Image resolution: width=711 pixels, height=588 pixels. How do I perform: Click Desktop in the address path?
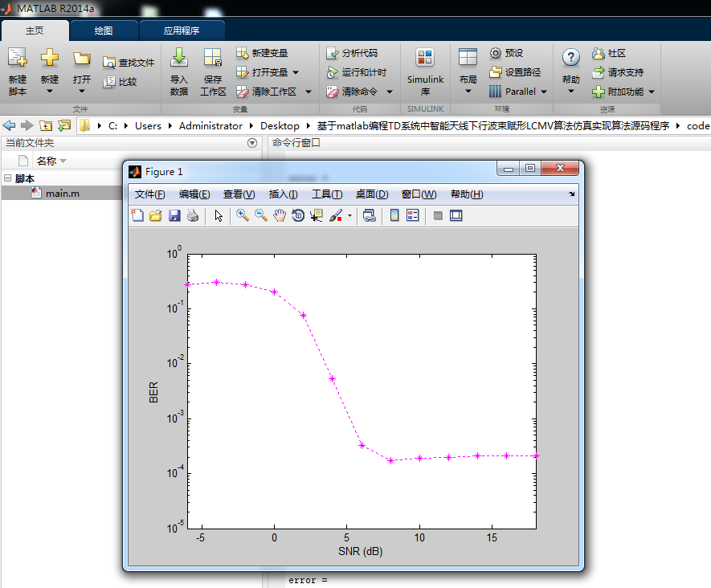[x=280, y=126]
